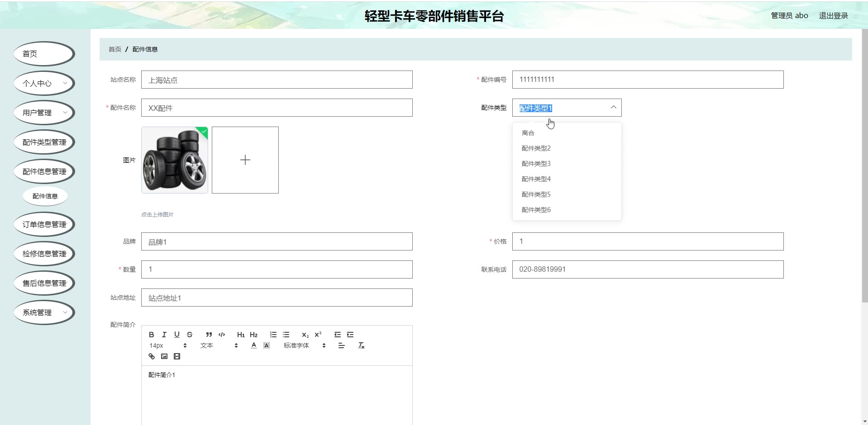Open 配件类型管理 in the sidebar
This screenshot has height=425, width=868.
[x=44, y=142]
